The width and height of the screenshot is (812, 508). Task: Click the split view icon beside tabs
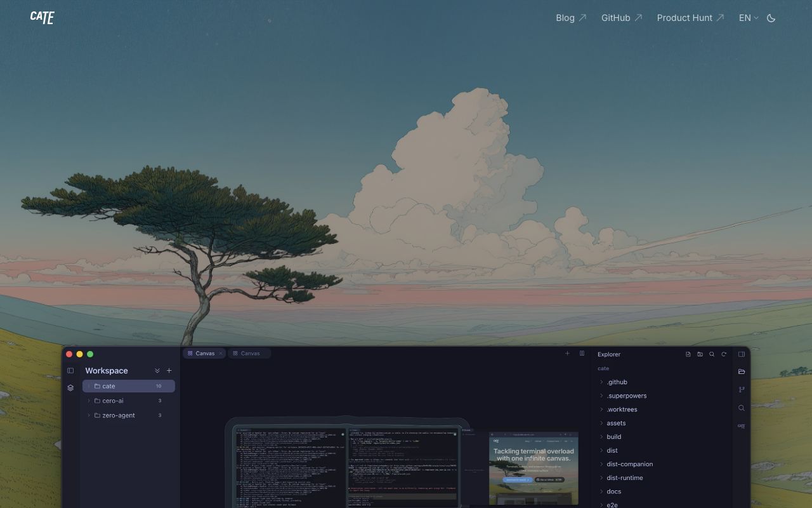[x=582, y=353]
